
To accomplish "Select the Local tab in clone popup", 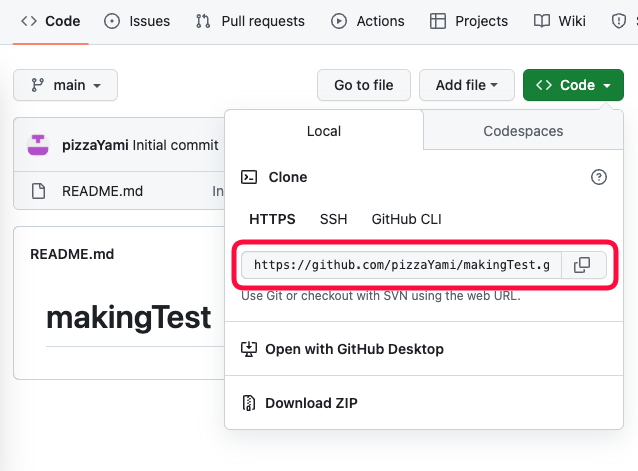I will pyautogui.click(x=324, y=131).
